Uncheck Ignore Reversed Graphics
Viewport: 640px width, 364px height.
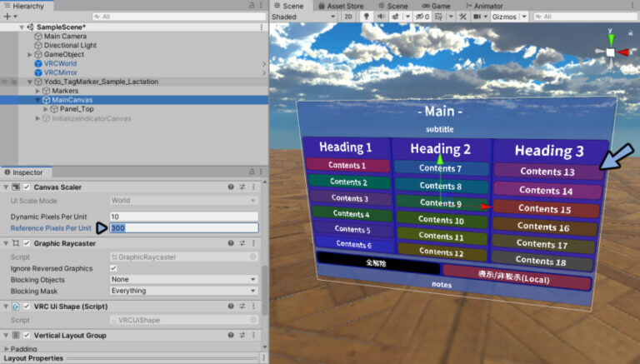[113, 268]
